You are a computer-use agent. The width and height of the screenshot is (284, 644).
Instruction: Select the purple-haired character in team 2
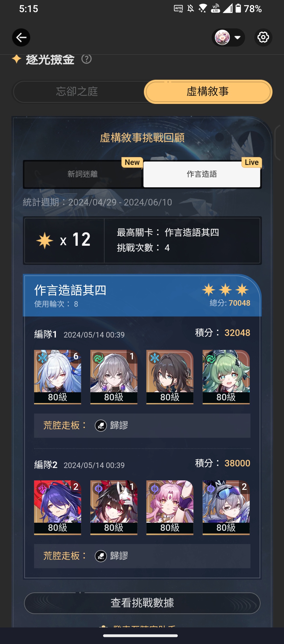(x=58, y=507)
